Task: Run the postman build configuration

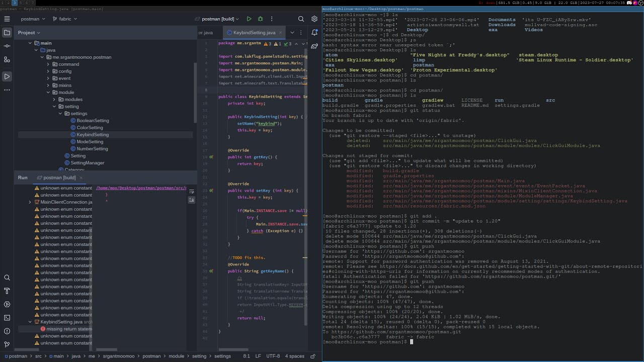Action: click(x=249, y=19)
